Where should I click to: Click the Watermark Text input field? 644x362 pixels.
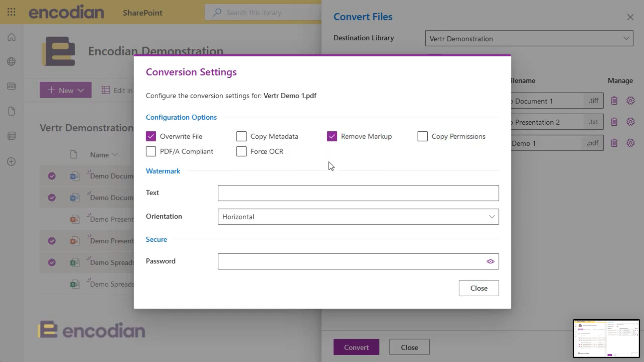358,193
